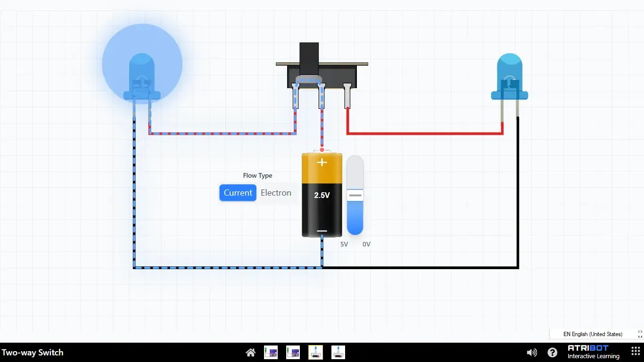This screenshot has height=362, width=644.
Task: Click the unlit right LED
Action: pos(510,76)
